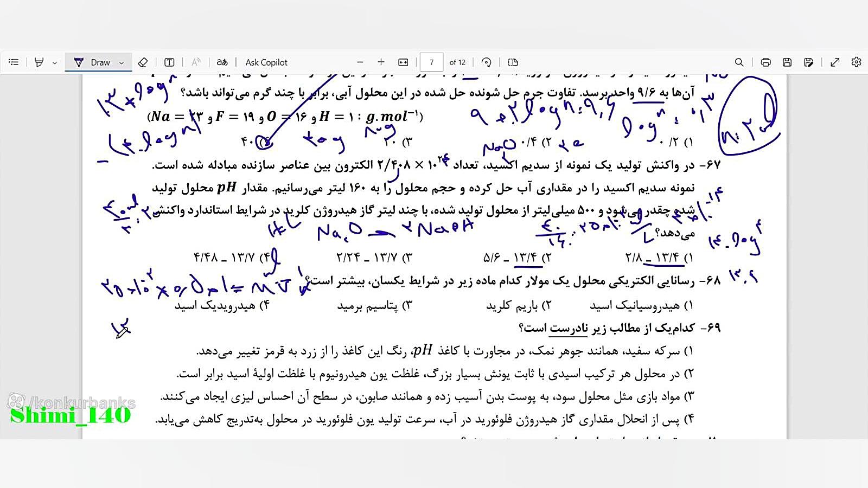Choose the Add text tool
Image resolution: width=868 pixels, height=488 pixels.
169,62
